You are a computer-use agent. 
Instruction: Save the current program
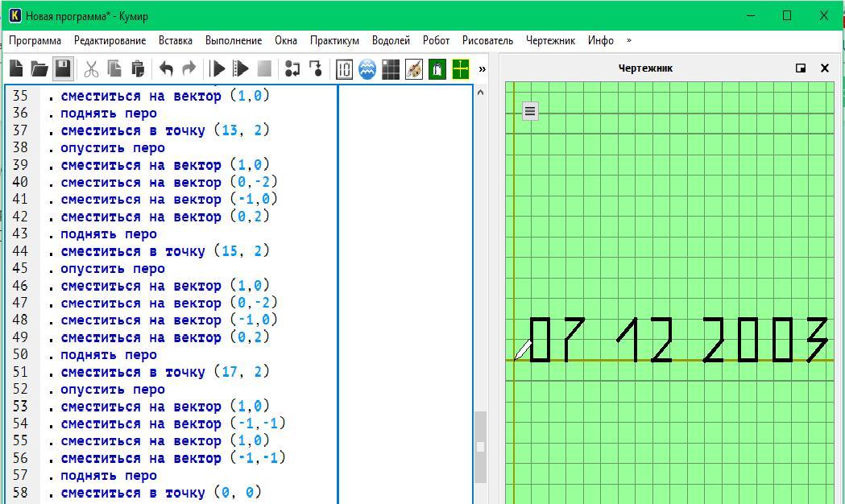tap(63, 69)
